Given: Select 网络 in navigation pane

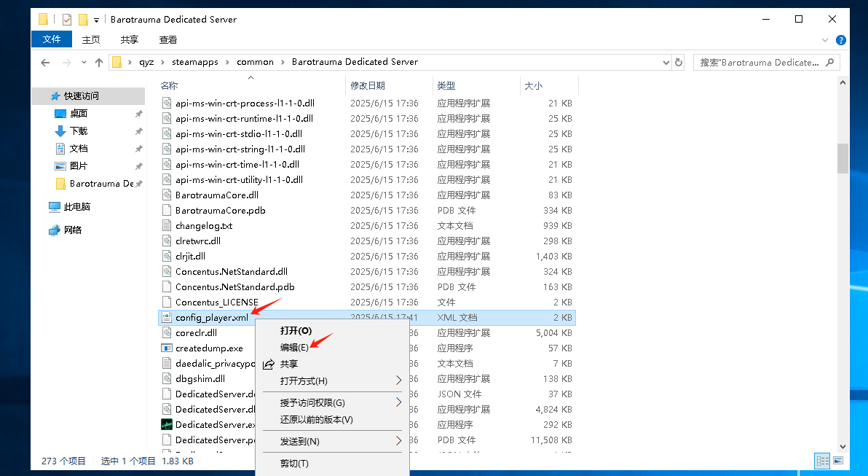Looking at the screenshot, I should 73,230.
